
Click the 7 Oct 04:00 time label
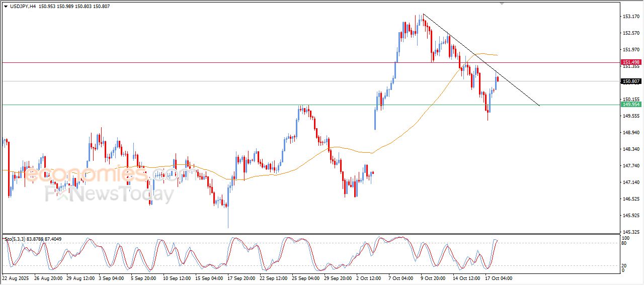(401, 277)
